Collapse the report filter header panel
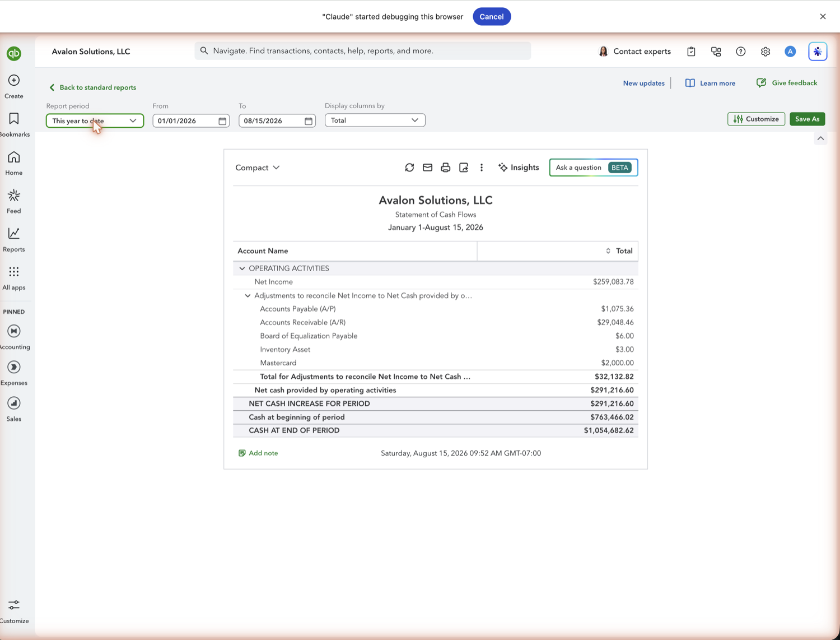840x640 pixels. click(820, 138)
